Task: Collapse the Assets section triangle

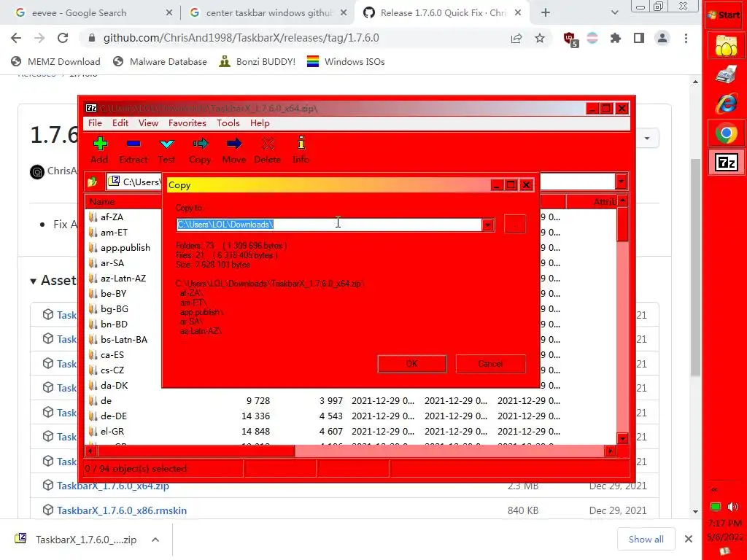Action: coord(33,281)
